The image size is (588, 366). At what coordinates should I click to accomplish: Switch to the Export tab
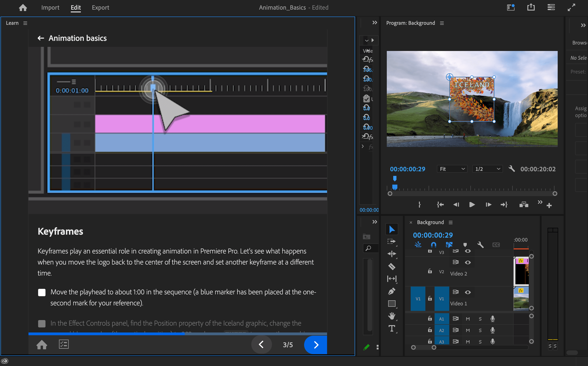[x=100, y=8]
